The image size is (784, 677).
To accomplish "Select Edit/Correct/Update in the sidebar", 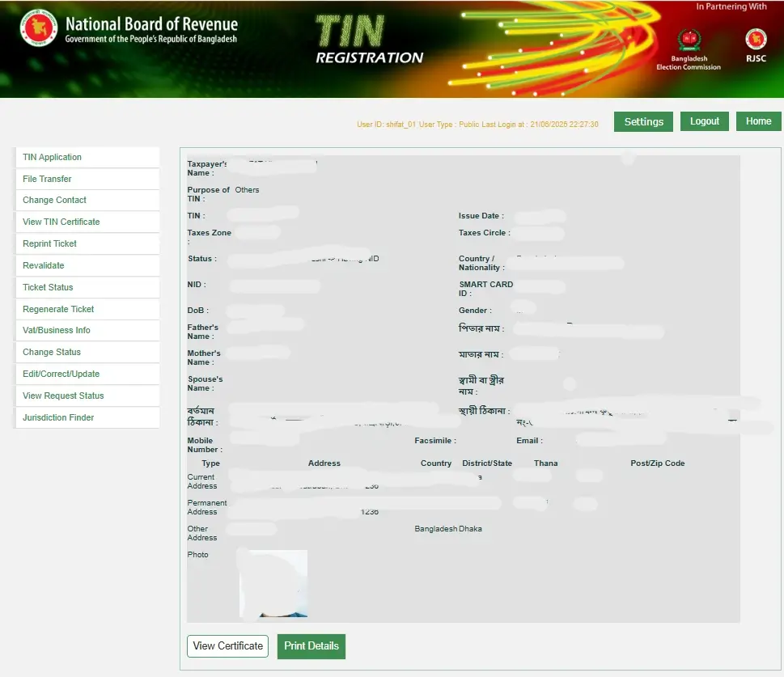I will pyautogui.click(x=61, y=374).
